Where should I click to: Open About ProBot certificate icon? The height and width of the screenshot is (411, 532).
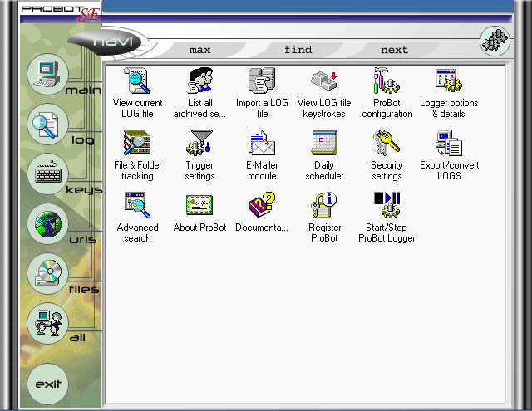pyautogui.click(x=199, y=205)
